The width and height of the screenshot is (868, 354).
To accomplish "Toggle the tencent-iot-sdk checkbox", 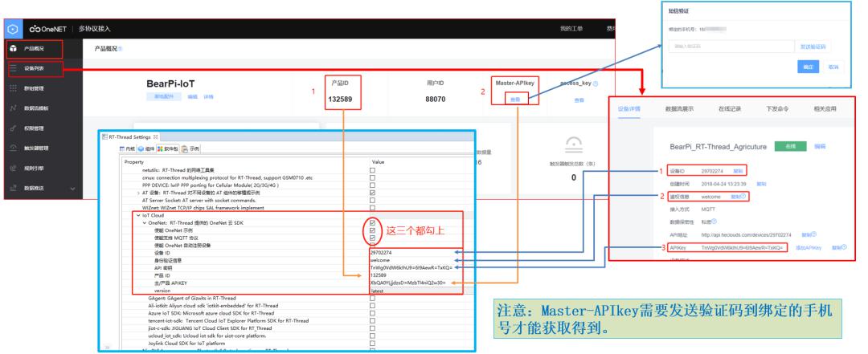I will [373, 320].
